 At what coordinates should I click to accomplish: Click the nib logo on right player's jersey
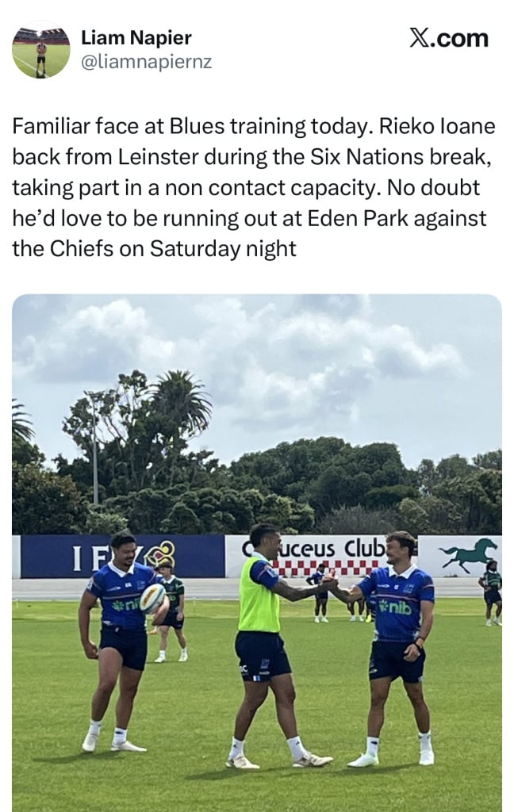coord(396,607)
